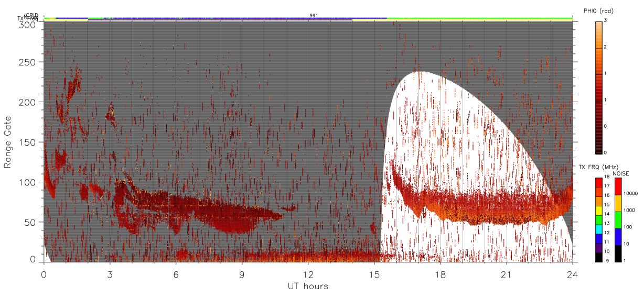Click green 13–14 MHz TX FRQ swatch
Image resolution: width=644 pixels, height=297 pixels.
(599, 220)
